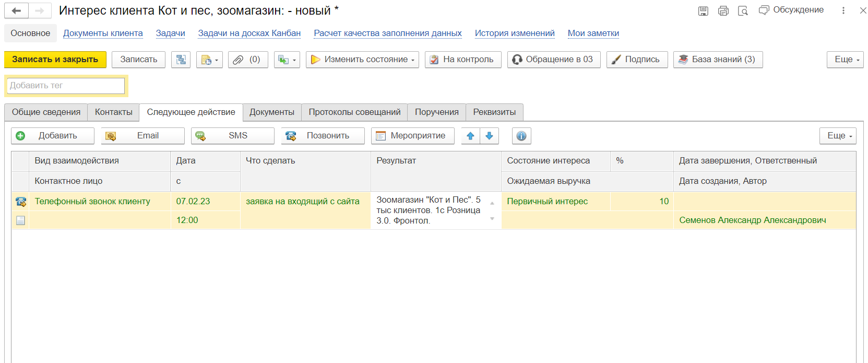The height and width of the screenshot is (363, 868).
Task: Switch to Документы tab
Action: coord(271,112)
